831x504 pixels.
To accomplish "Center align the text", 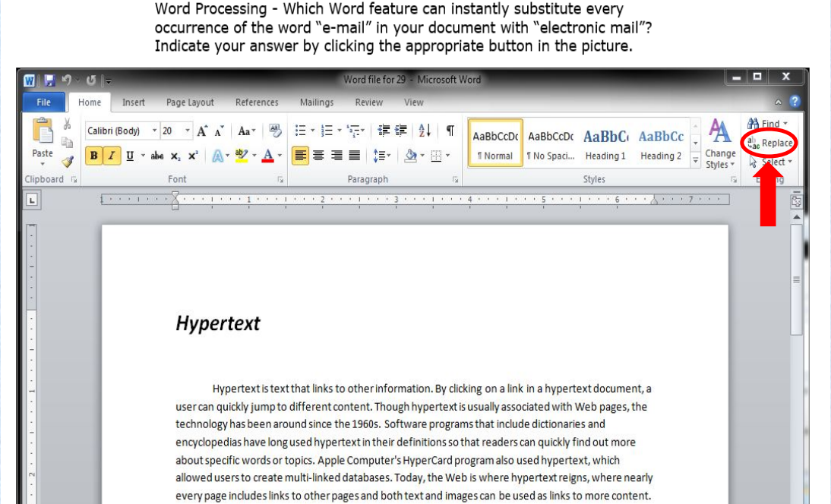I will click(318, 156).
